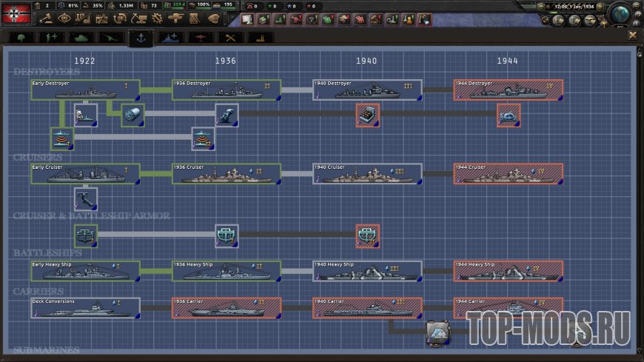Click the first cruiser and battleship armor icon
This screenshot has width=644, height=362.
[x=86, y=236]
